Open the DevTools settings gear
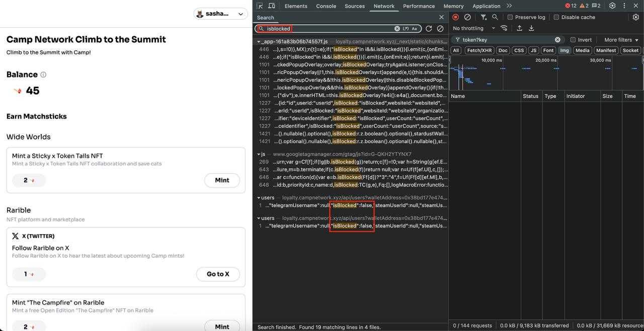 [612, 6]
